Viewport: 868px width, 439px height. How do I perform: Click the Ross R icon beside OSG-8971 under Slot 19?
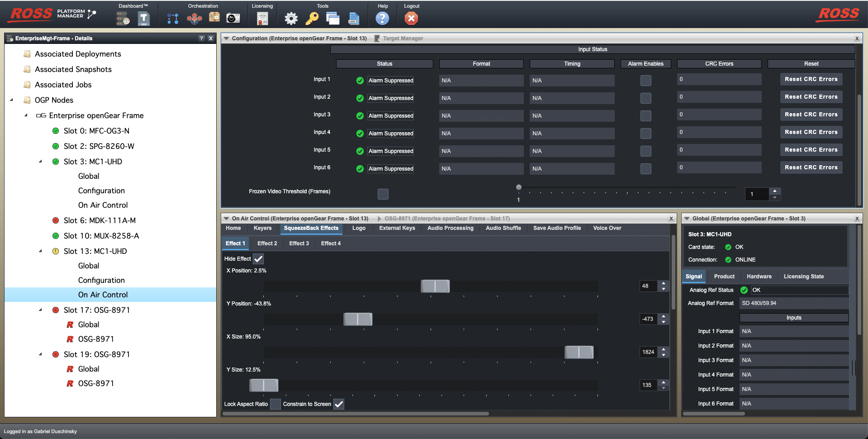[x=70, y=383]
